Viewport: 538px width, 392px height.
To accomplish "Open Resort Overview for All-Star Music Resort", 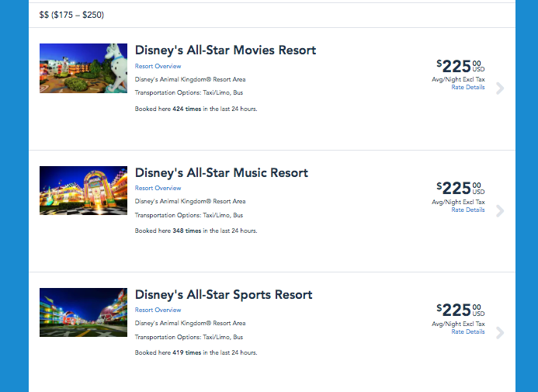I will [x=158, y=188].
